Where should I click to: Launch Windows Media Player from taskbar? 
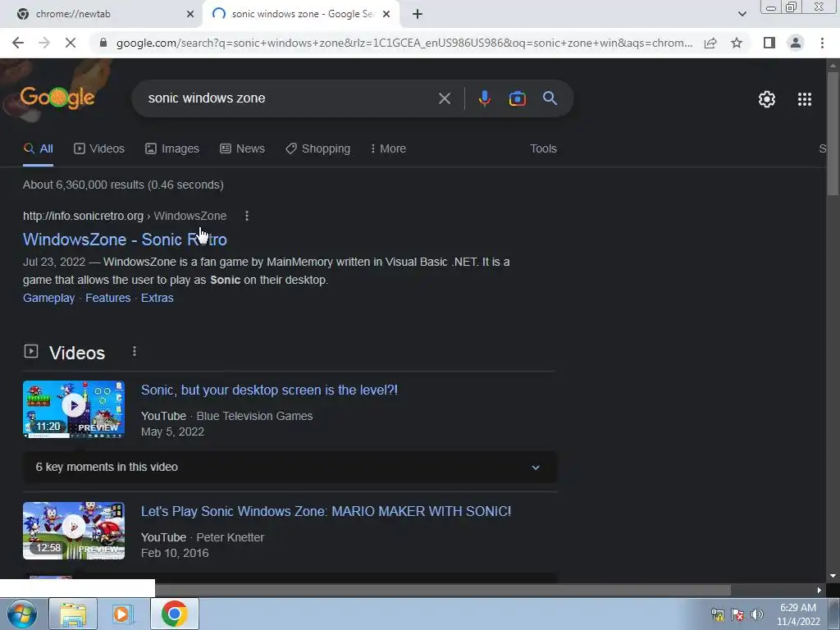point(123,614)
